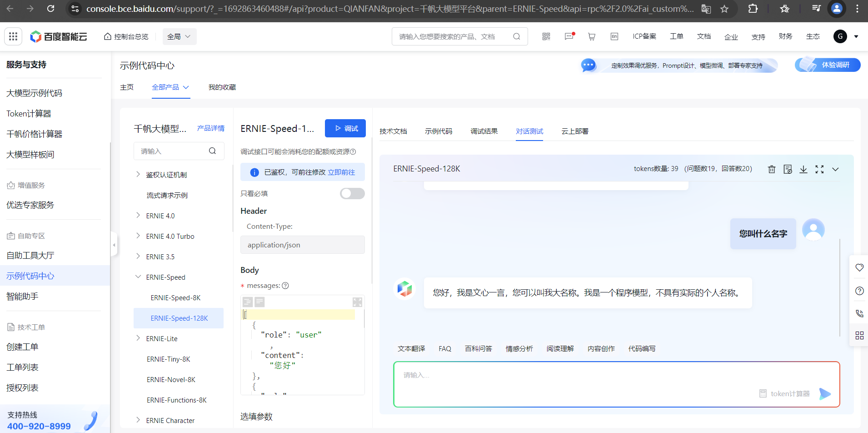This screenshot has width=868, height=433.
Task: Click the left format icon in JSON editor
Action: (248, 302)
